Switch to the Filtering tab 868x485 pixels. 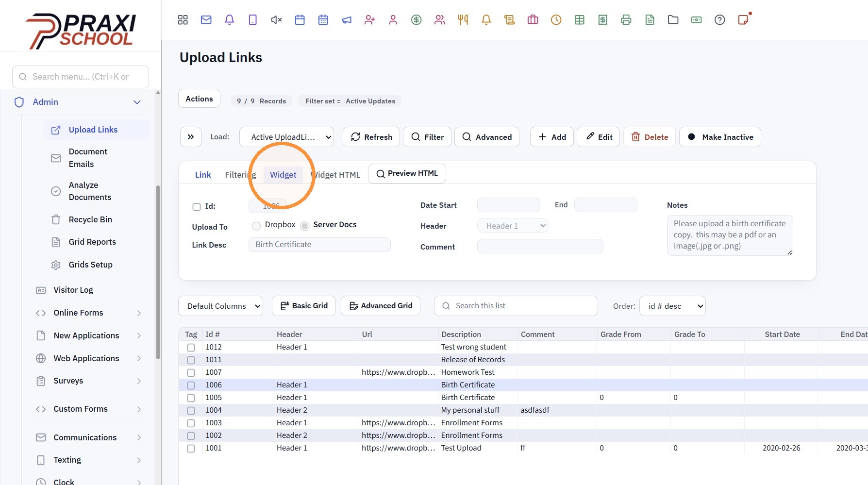[x=240, y=175]
